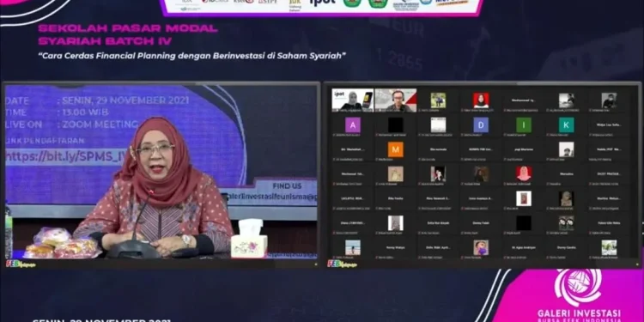The image size is (644, 322).
Task: Click participant tile with purple letter A
Action: pyautogui.click(x=353, y=125)
